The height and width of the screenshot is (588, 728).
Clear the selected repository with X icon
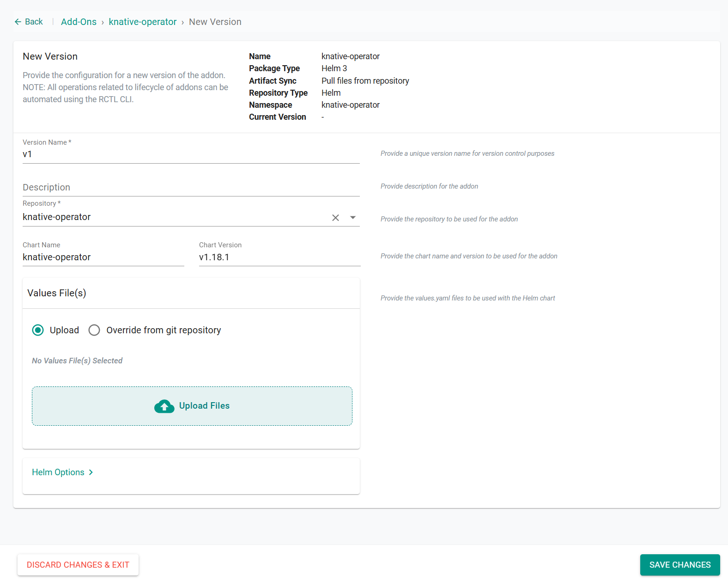click(335, 218)
